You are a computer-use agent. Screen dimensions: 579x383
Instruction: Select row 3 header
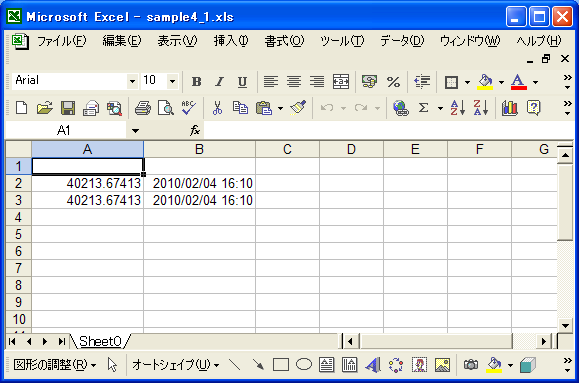(x=18, y=200)
